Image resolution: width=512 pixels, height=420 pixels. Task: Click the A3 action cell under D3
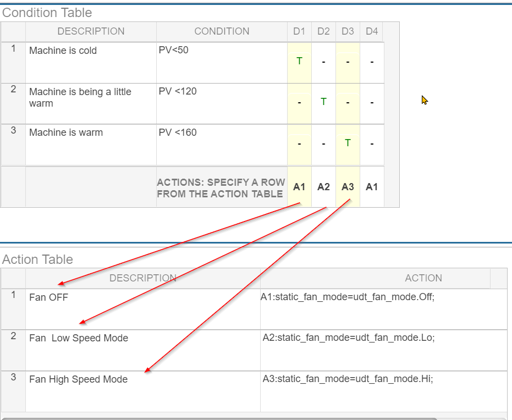pos(348,187)
